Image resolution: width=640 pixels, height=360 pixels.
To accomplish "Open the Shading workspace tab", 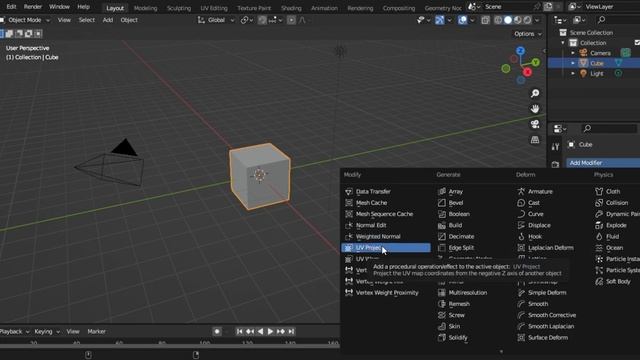I will point(291,8).
